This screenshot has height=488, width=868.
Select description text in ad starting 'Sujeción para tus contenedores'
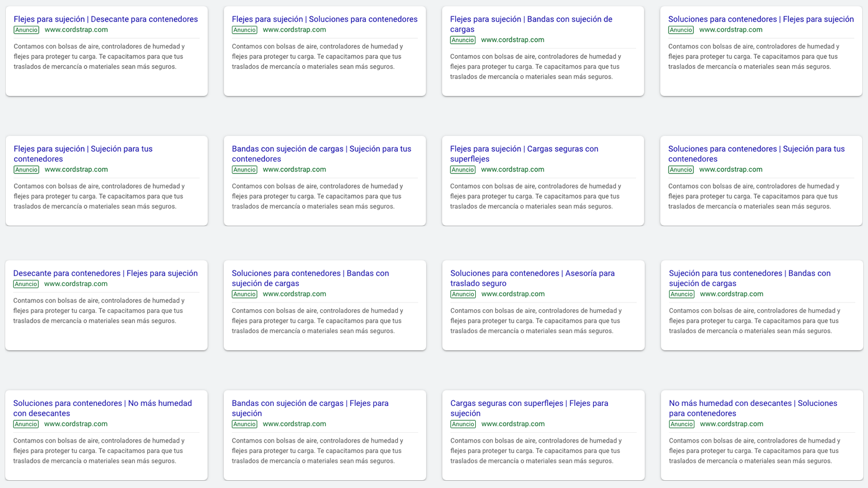[x=754, y=321]
